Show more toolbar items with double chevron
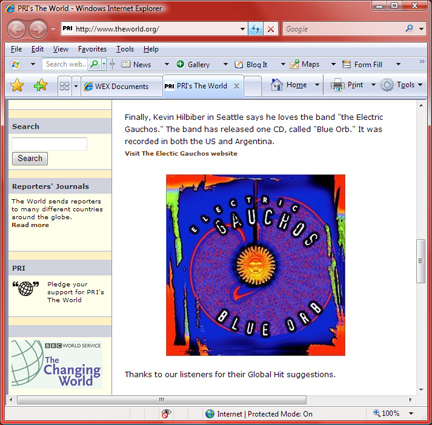 click(x=422, y=62)
